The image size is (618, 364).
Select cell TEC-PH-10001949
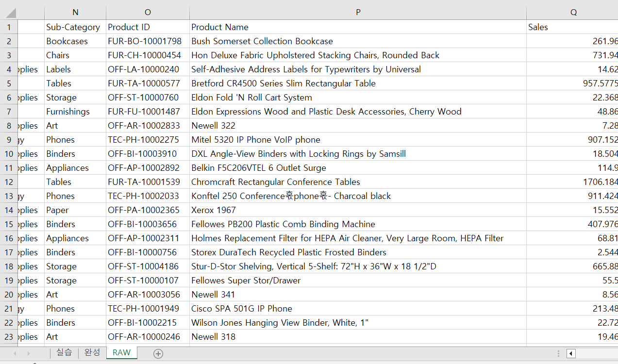[x=148, y=309]
